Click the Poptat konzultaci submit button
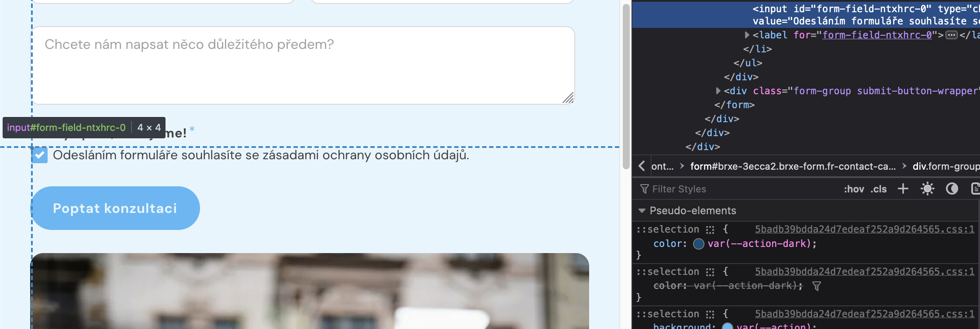This screenshot has height=329, width=980. [x=115, y=208]
